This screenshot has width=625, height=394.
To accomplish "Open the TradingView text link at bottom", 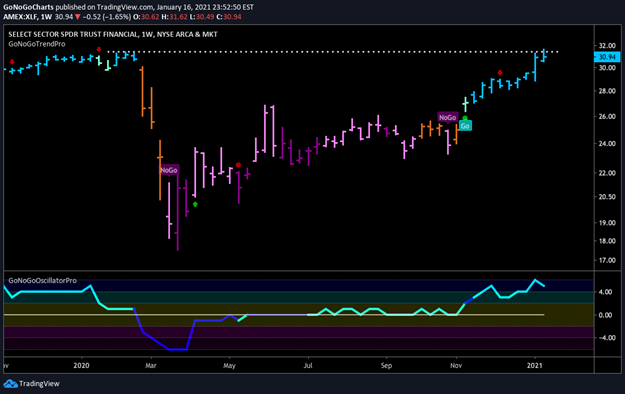I will [39, 384].
